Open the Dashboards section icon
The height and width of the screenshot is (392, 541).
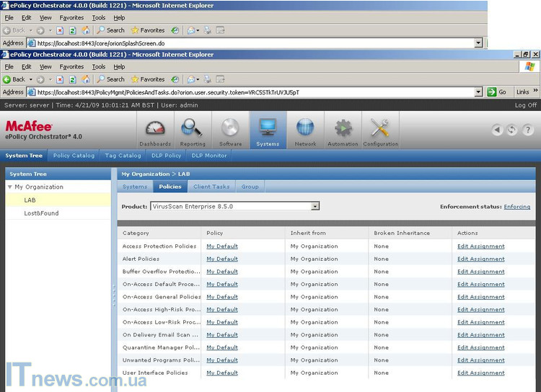(x=155, y=130)
